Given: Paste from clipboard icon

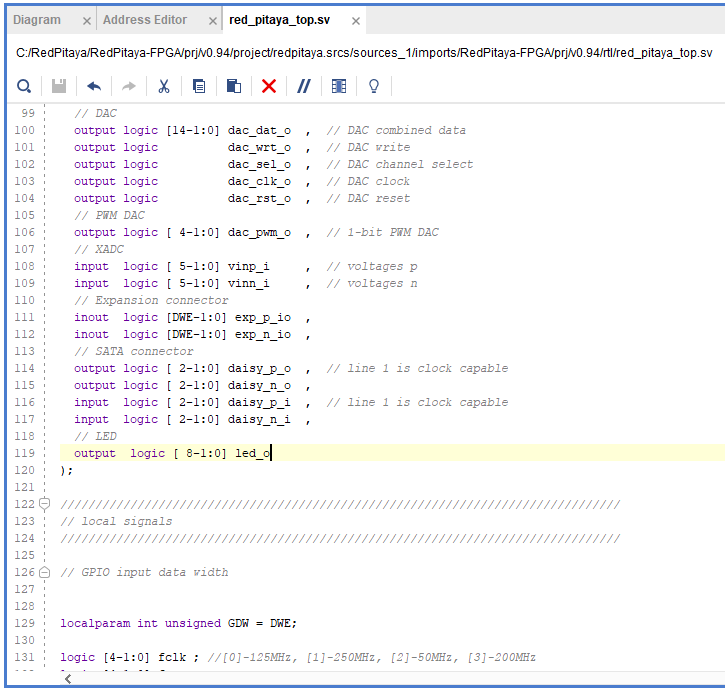Looking at the screenshot, I should (x=233, y=86).
